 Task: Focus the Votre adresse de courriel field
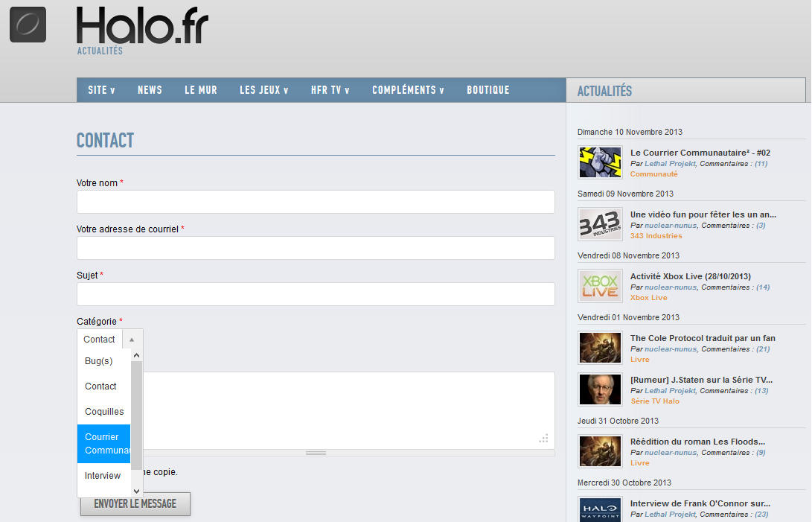click(316, 248)
